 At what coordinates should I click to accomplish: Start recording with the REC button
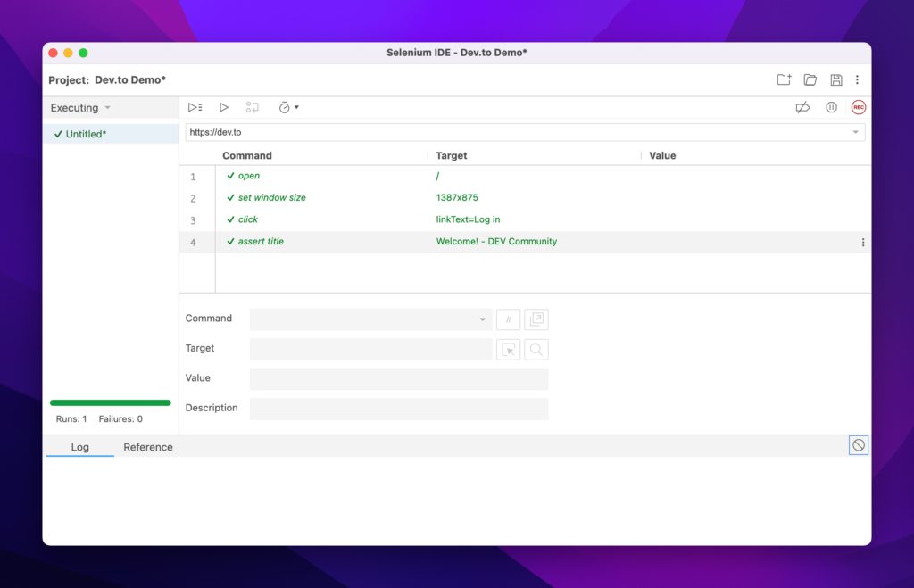coord(858,107)
